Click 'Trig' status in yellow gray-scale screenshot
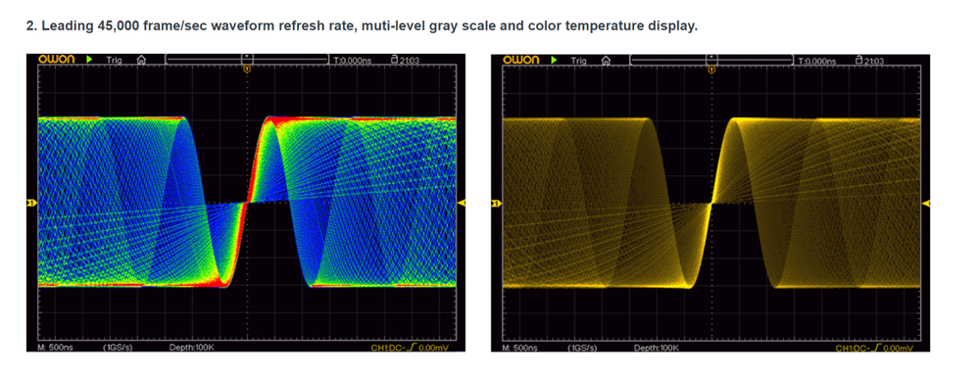Viewport: 980px width, 378px height. coord(578,60)
